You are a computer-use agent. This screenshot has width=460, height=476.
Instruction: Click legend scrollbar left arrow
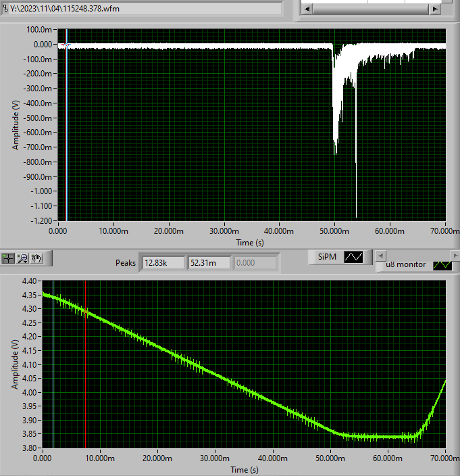pos(381,256)
